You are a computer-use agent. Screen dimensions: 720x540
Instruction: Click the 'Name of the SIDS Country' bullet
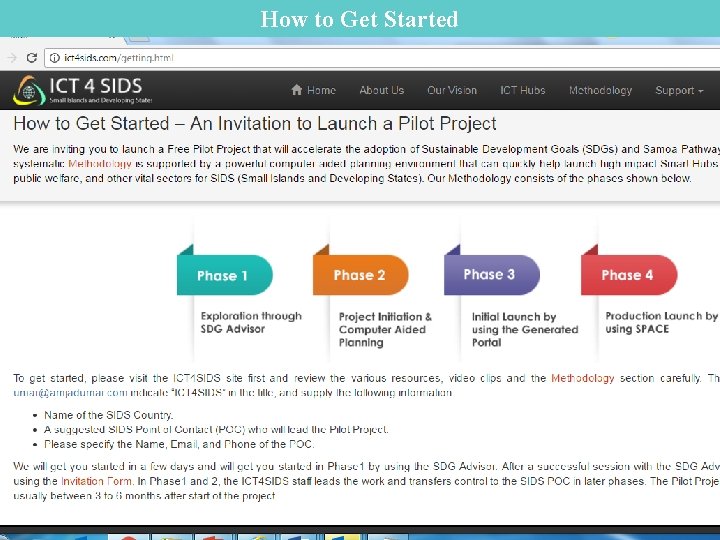pos(108,415)
